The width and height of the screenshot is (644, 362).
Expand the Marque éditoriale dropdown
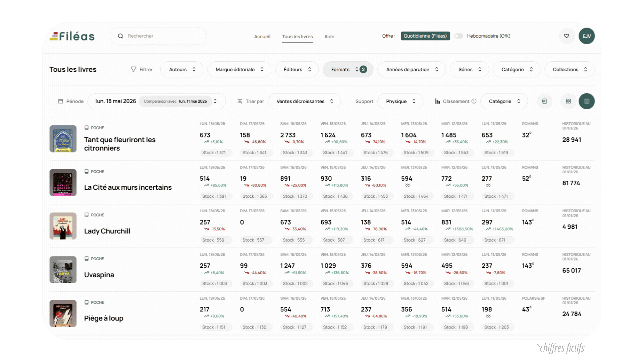[x=239, y=69]
